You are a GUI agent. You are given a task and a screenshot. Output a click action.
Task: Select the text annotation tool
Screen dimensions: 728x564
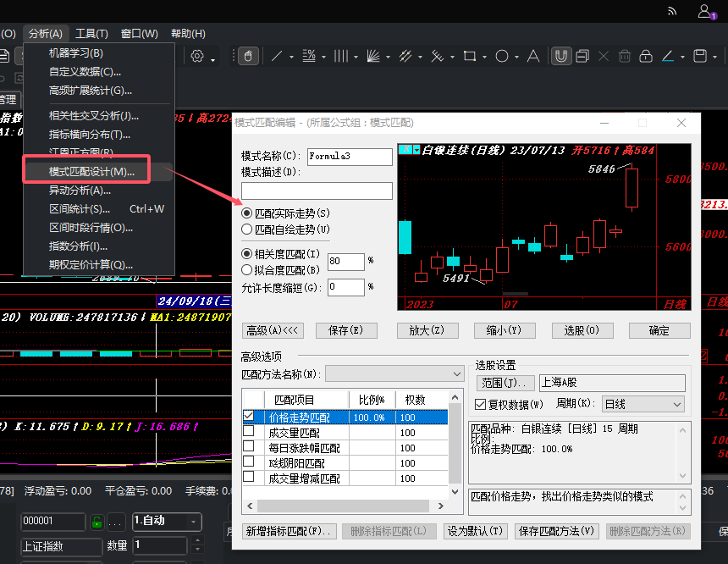533,56
